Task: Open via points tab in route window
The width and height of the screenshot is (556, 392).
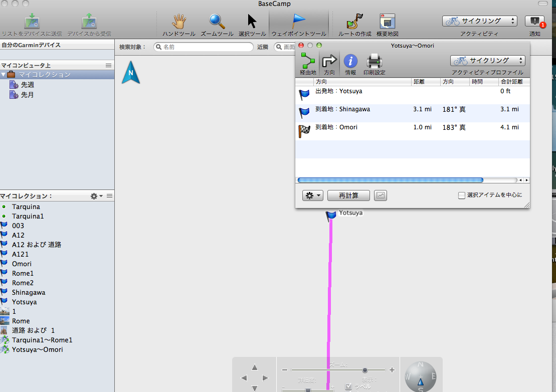Action: 308,61
